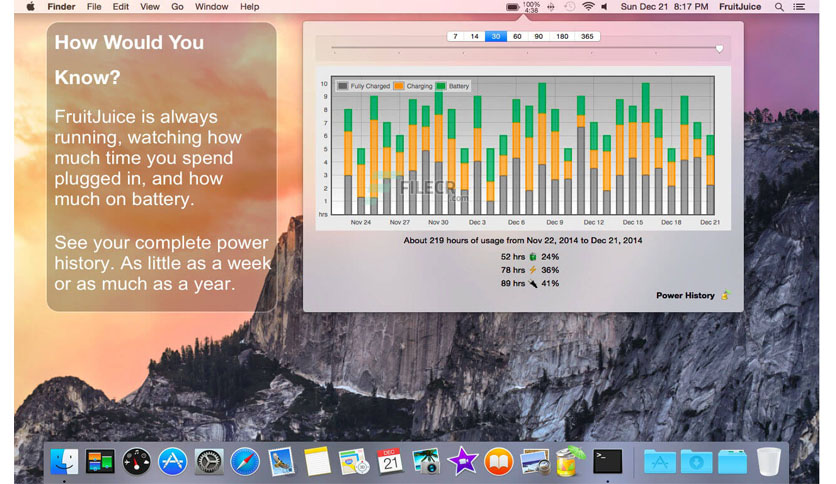The width and height of the screenshot is (836, 484).
Task: Open the Edit menu
Action: coord(120,7)
